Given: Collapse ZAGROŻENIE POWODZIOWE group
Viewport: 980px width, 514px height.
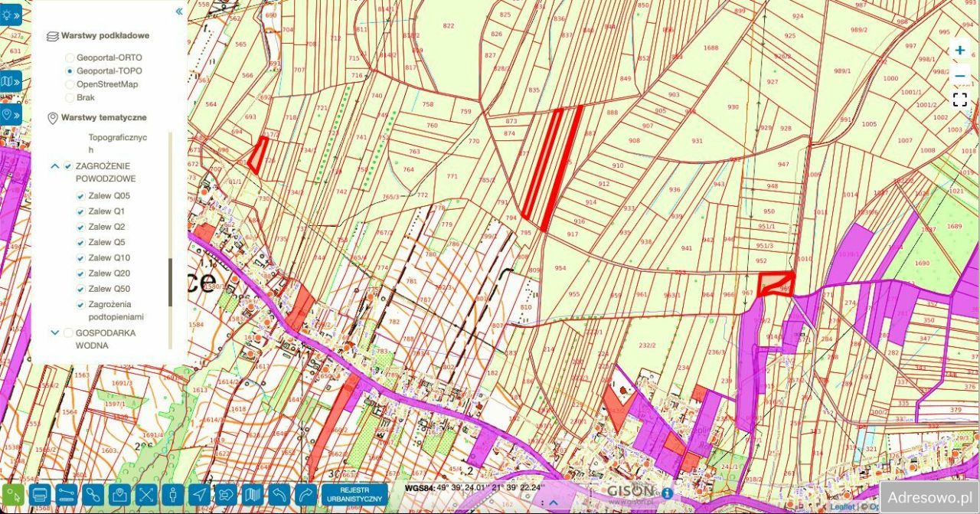Looking at the screenshot, I should (54, 165).
